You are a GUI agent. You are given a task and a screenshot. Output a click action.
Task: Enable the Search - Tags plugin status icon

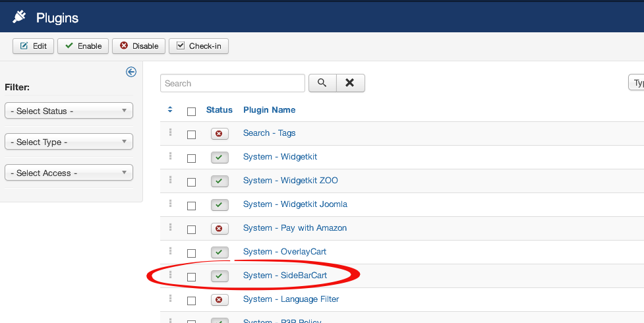220,134
